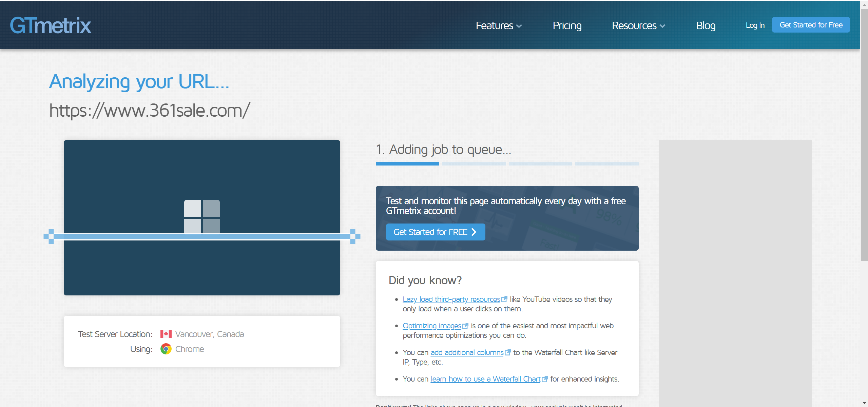
Task: Click the page vertical scrollbar
Action: [x=864, y=136]
